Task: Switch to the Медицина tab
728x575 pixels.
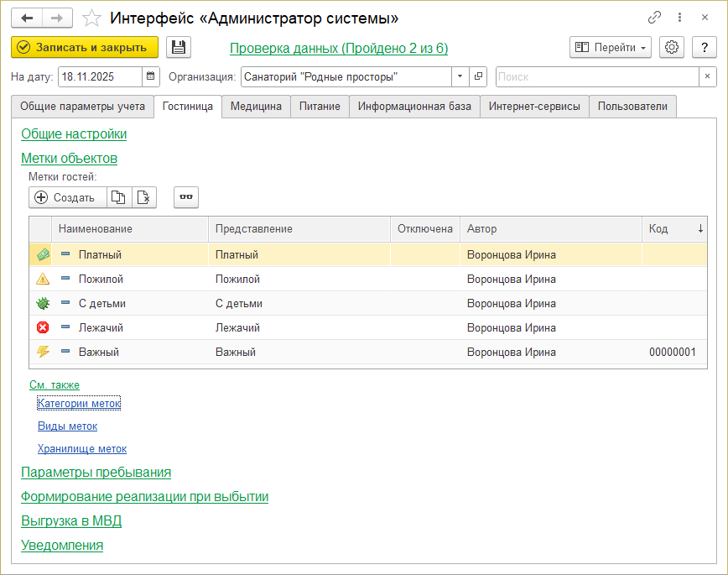Action: point(256,107)
